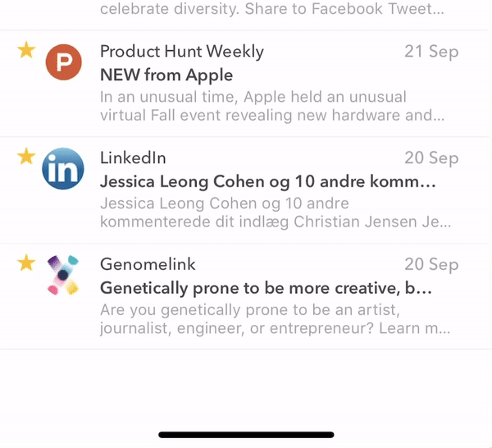Viewport: 492px width, 448px height.
Task: Select the Genomelink sender name
Action: coord(148,264)
